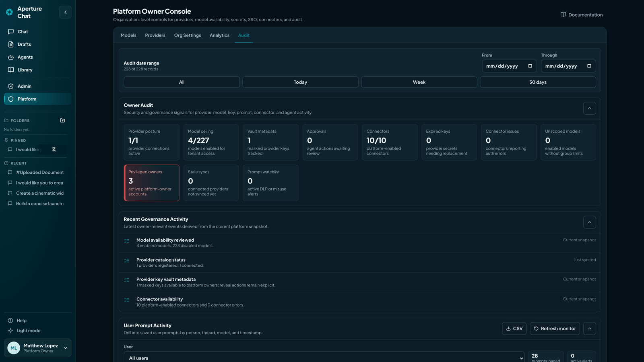Filter audit range to Today

(x=300, y=82)
